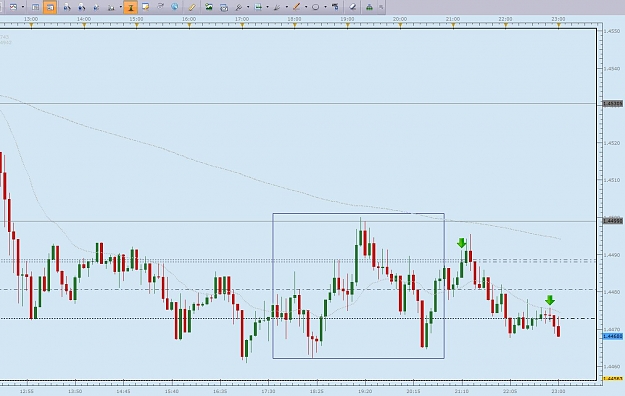Open the dropdown next to the horizontal line tool

(x=267, y=7)
